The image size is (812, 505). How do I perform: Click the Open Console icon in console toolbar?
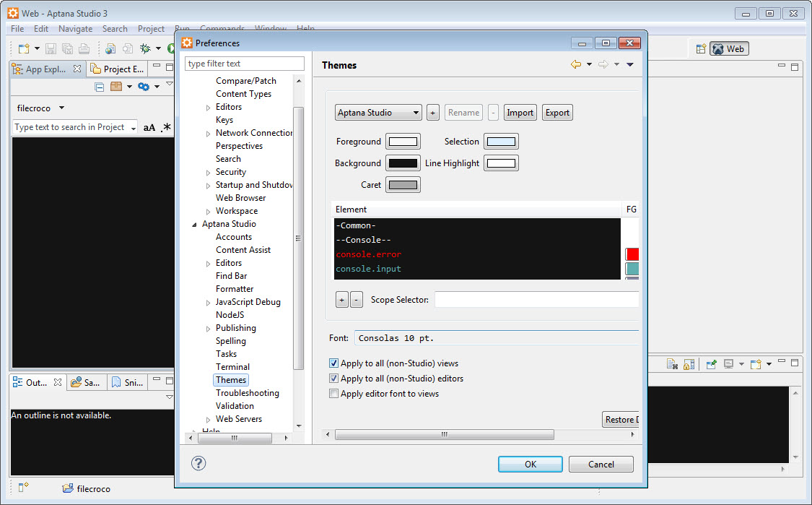pyautogui.click(x=756, y=364)
